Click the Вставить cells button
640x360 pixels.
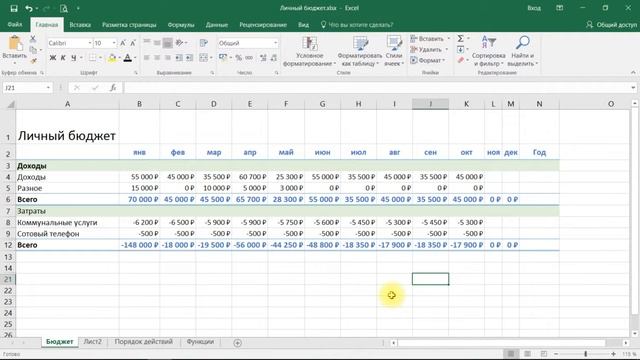pyautogui.click(x=430, y=38)
